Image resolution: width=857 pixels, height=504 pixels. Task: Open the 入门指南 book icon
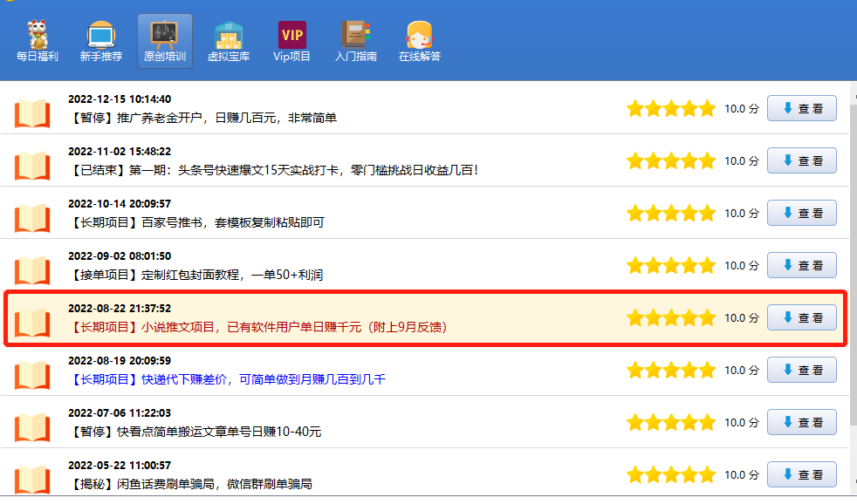[x=356, y=42]
